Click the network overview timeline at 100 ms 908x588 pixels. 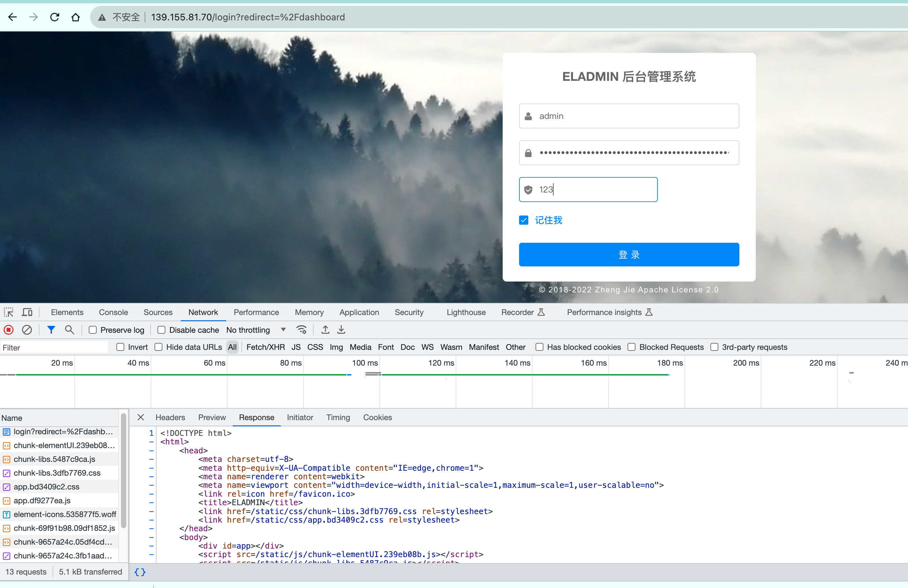pyautogui.click(x=365, y=363)
